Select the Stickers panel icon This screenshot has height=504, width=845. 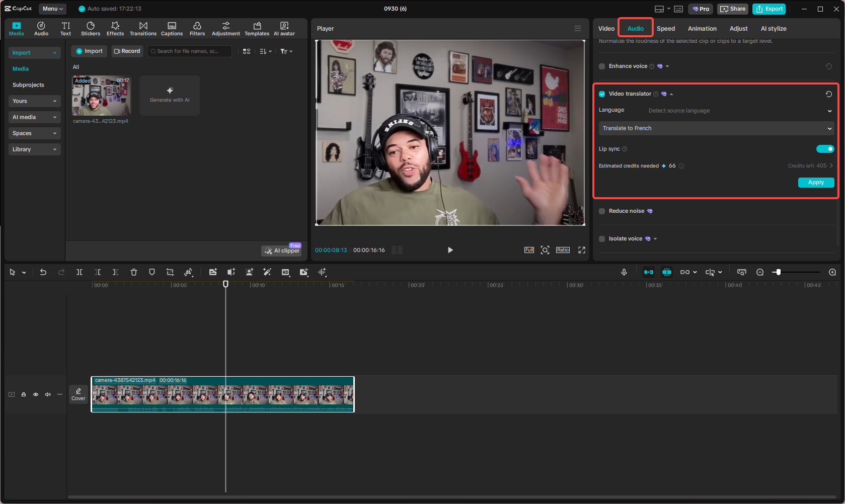point(91,28)
